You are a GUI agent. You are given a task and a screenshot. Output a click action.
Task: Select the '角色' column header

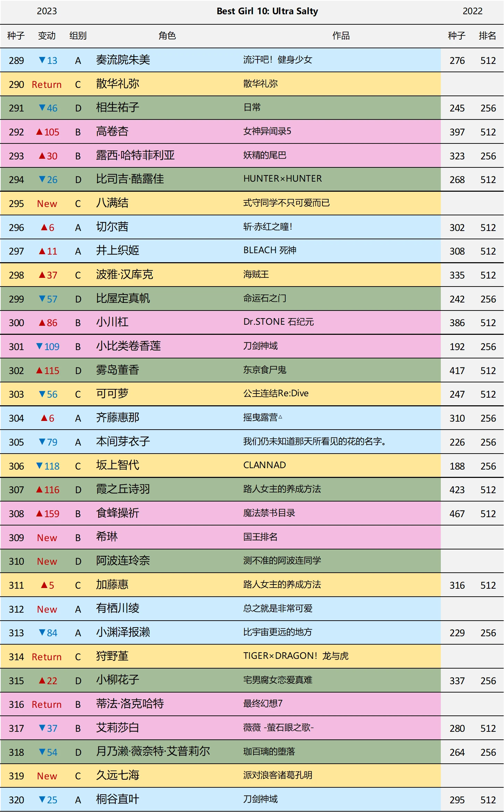(167, 35)
